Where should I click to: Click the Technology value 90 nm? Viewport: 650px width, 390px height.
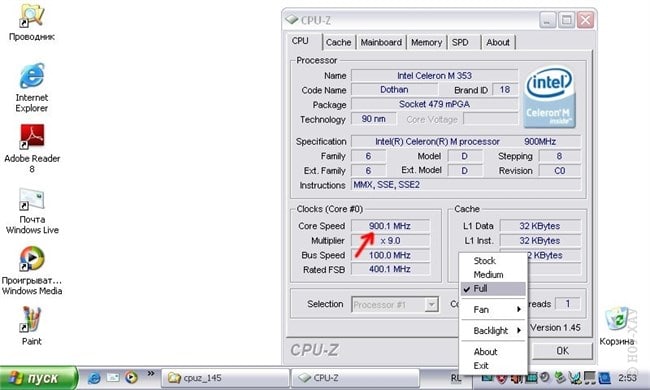(x=374, y=119)
